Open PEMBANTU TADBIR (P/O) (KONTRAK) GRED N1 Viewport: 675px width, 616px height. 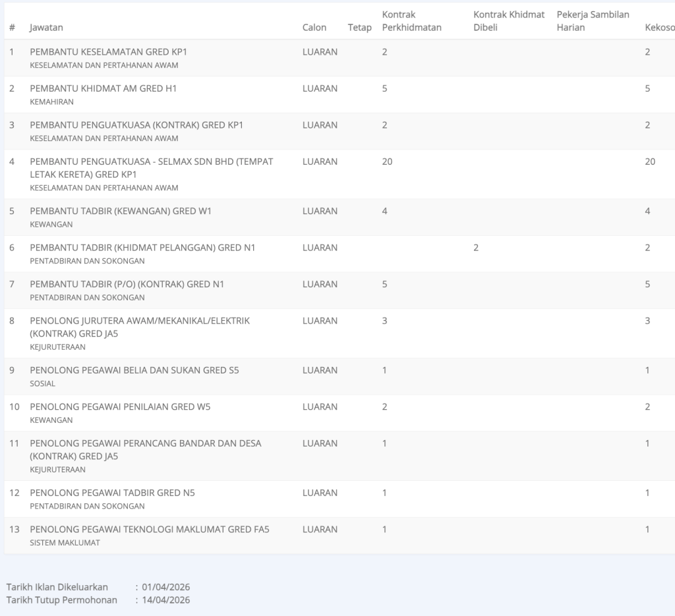(127, 284)
